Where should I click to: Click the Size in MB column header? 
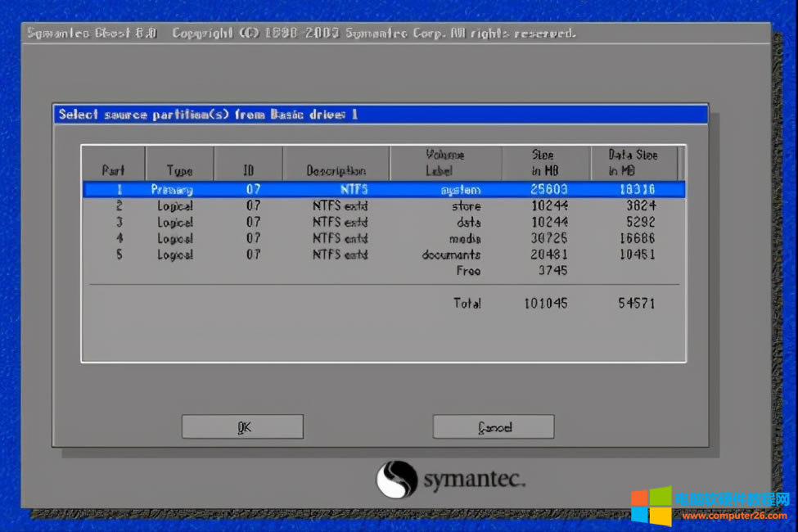click(x=545, y=163)
